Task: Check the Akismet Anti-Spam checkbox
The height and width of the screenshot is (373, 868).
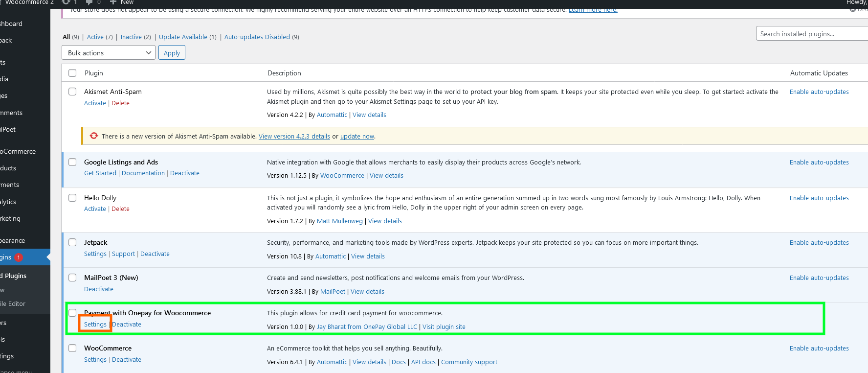Action: [72, 92]
